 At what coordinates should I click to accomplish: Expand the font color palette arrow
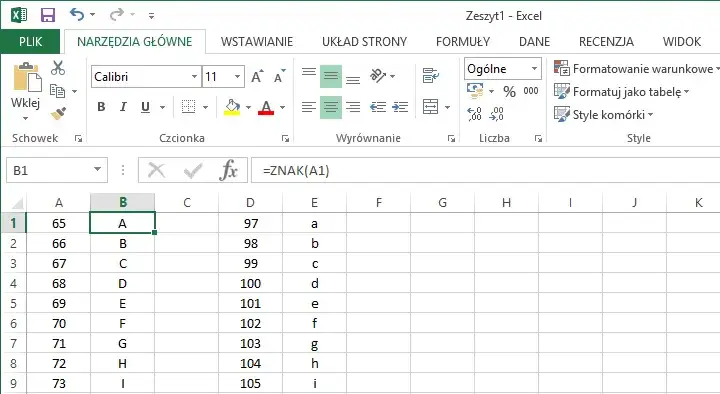click(x=282, y=107)
